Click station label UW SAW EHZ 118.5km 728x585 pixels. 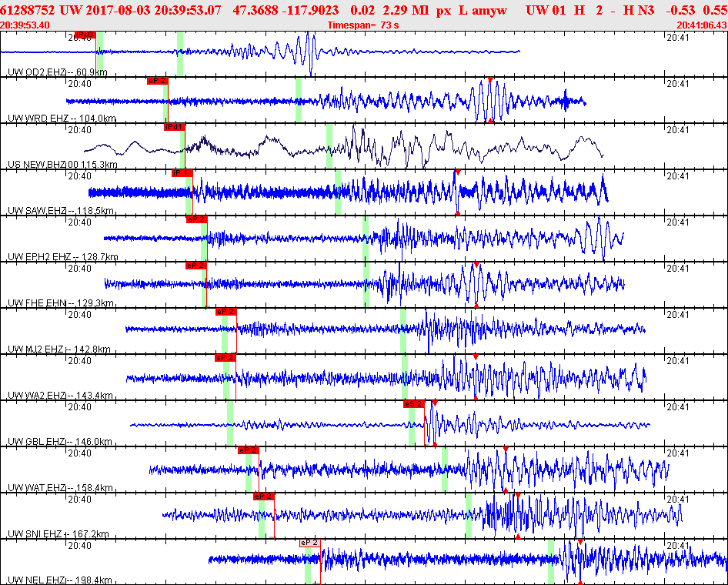(x=60, y=211)
